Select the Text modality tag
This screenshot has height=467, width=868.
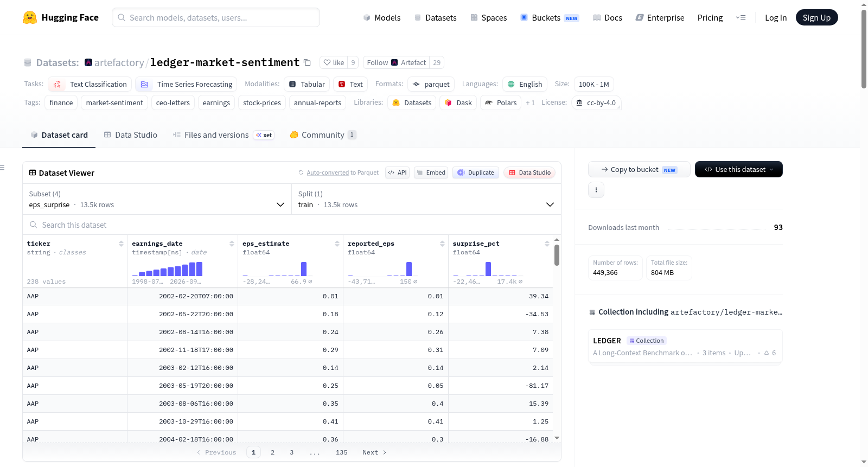click(350, 84)
